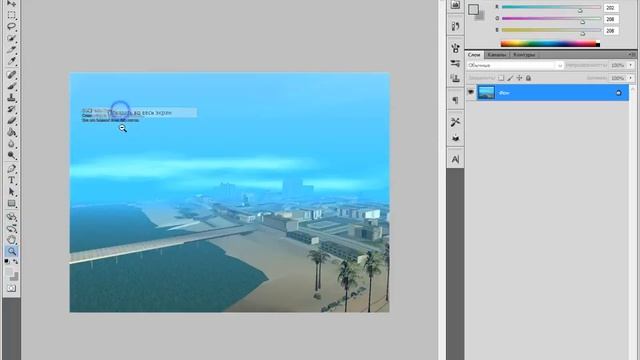Image resolution: width=640 pixels, height=360 pixels.
Task: Select the History Brush tool
Action: tap(11, 109)
